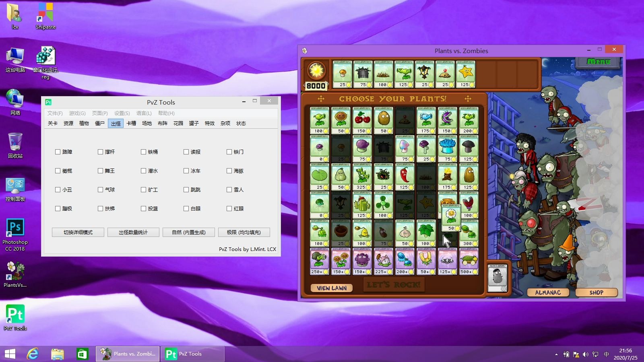The image size is (644, 362).
Task: Click the 切换详细模式 button
Action: point(78,232)
